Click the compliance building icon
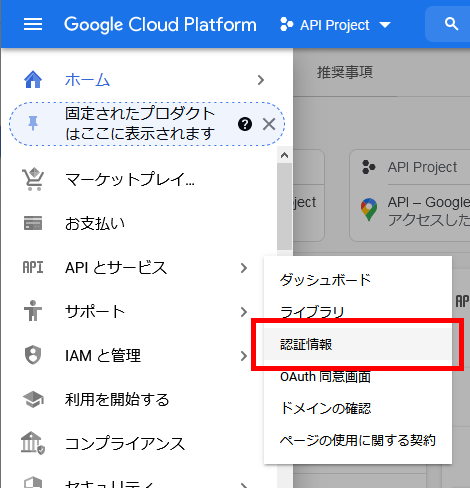Image resolution: width=470 pixels, height=488 pixels. point(33,443)
